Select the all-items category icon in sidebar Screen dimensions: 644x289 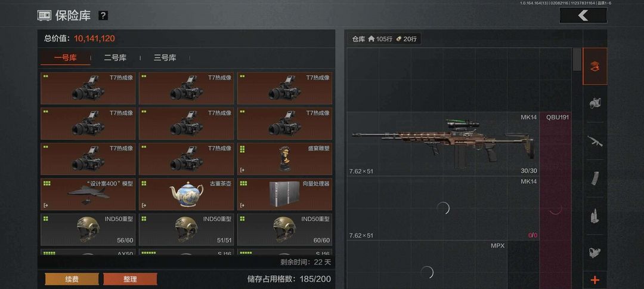point(595,66)
